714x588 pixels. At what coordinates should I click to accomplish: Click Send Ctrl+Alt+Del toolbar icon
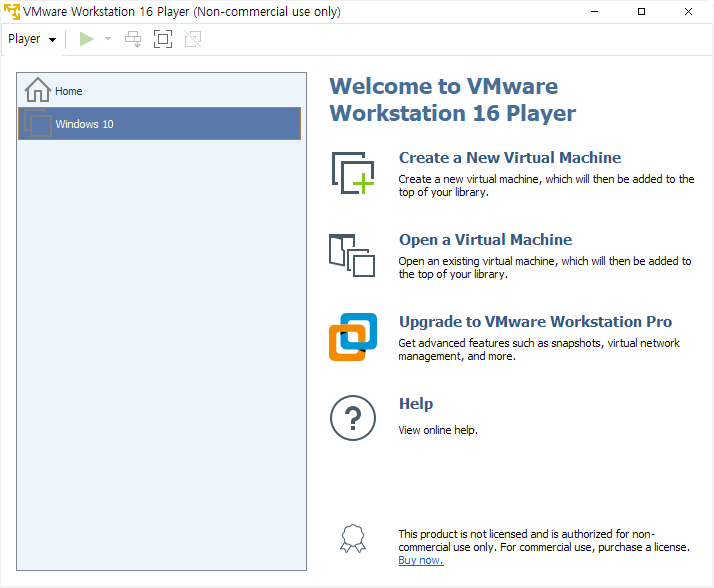tap(133, 39)
